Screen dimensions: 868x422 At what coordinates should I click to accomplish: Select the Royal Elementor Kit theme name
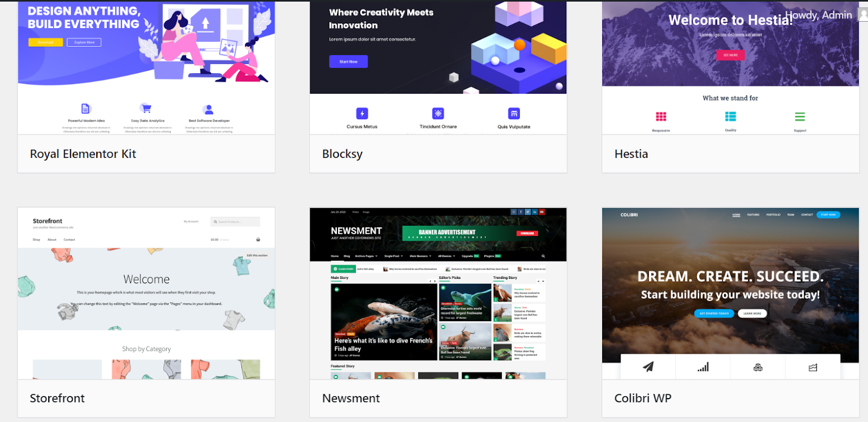(x=83, y=154)
